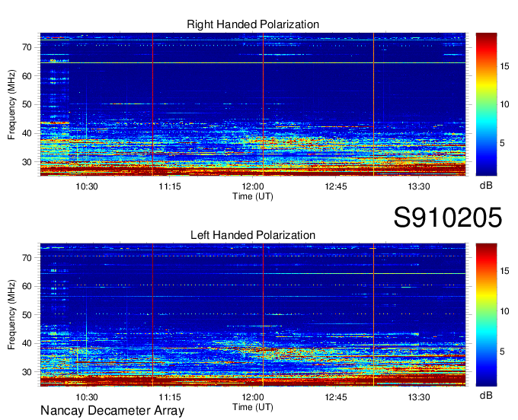
Task: Select the S910205 observation label
Action: pos(448,218)
